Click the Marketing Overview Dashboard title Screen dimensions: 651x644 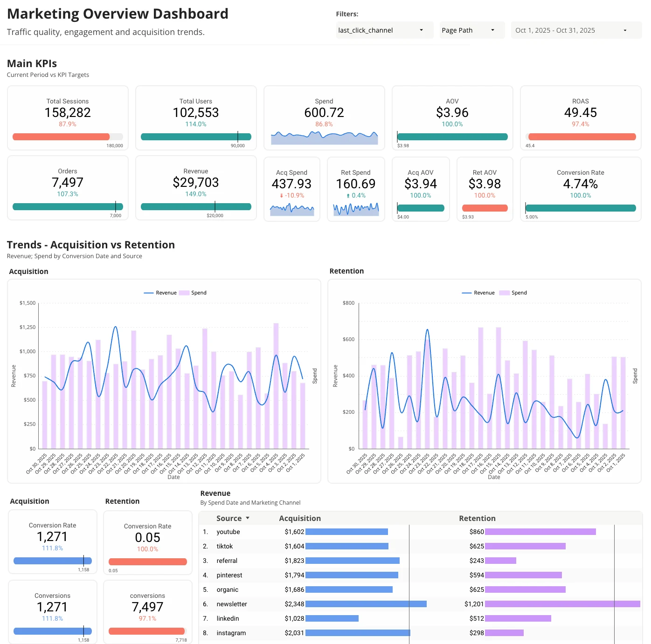(118, 14)
